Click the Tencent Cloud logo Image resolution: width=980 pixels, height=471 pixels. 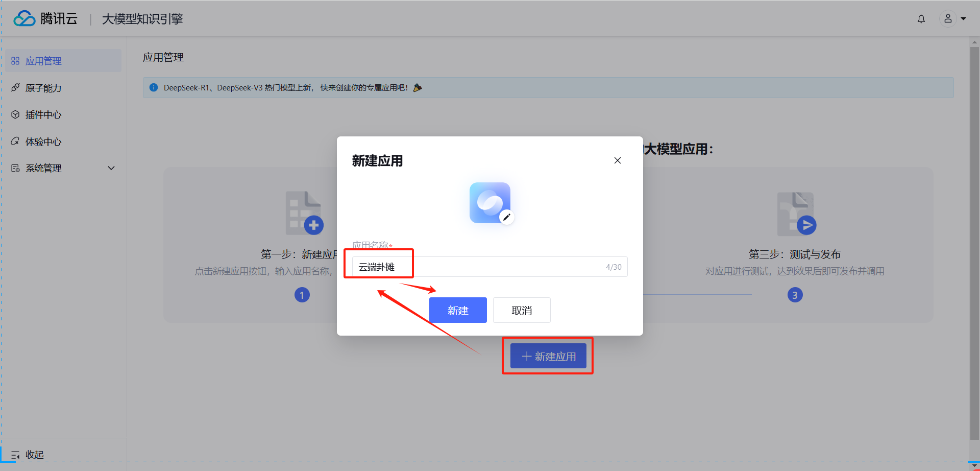[x=45, y=18]
